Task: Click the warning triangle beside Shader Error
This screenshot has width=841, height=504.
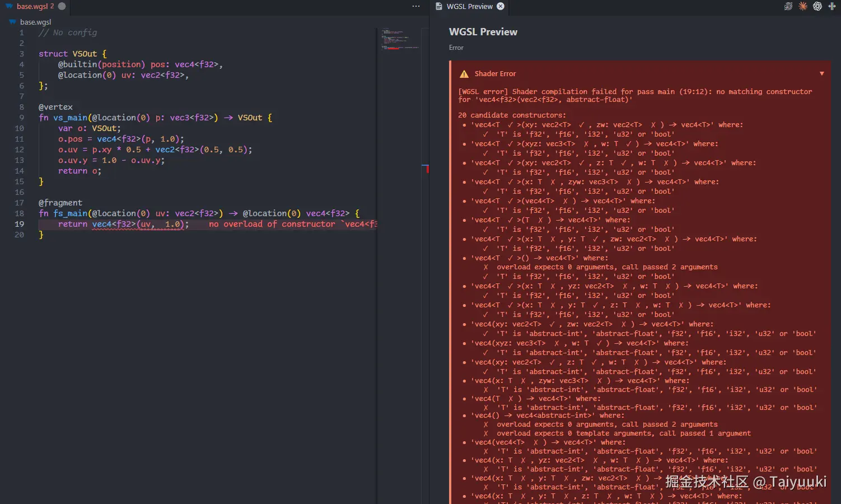Action: (x=464, y=73)
